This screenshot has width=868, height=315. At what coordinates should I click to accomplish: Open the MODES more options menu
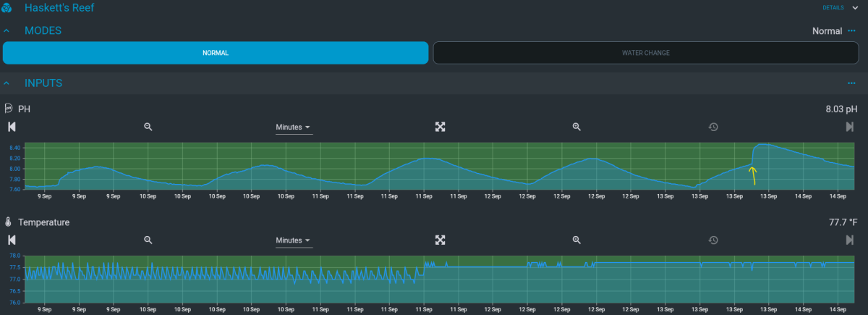(x=852, y=31)
